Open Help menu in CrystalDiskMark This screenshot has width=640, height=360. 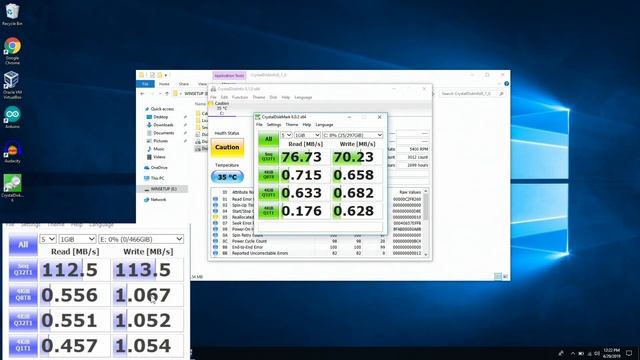pos(307,124)
